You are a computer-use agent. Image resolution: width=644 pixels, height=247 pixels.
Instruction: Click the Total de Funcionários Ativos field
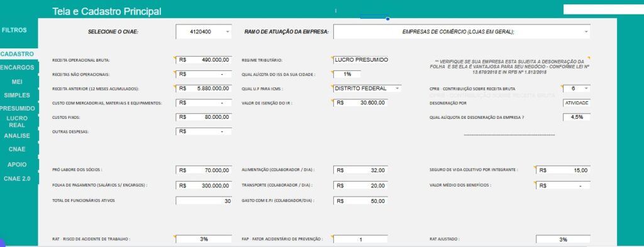coord(204,201)
